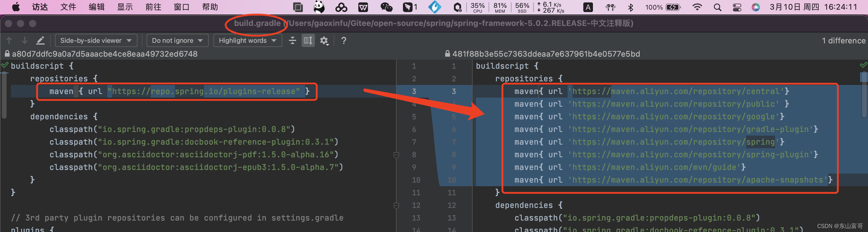
Task: Open Spotlight search icon
Action: 718,7
